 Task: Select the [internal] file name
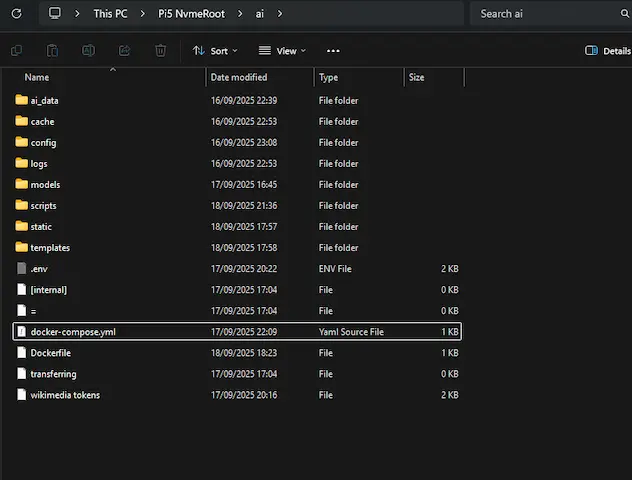pos(49,290)
